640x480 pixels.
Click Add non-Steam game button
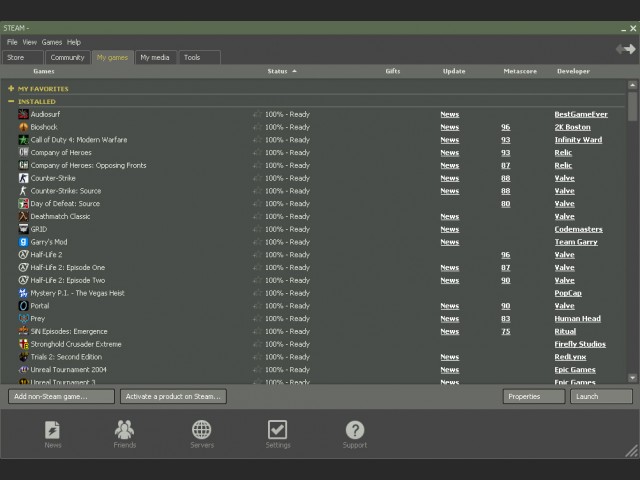[61, 396]
